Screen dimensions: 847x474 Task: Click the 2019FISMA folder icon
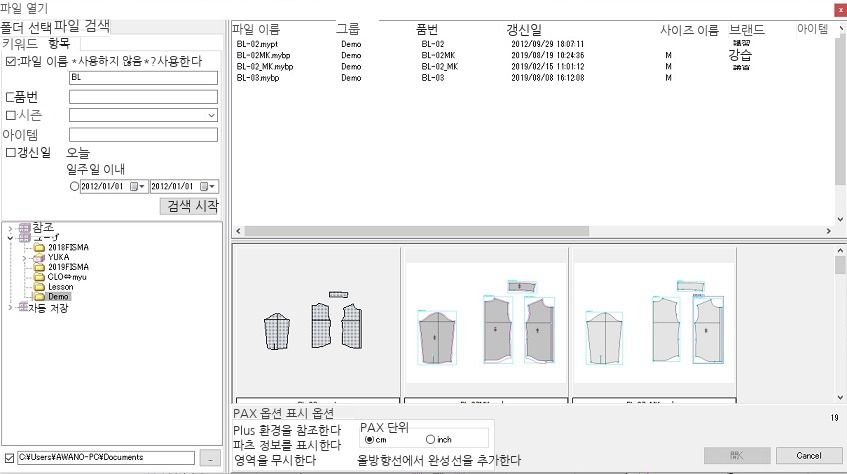click(39, 267)
